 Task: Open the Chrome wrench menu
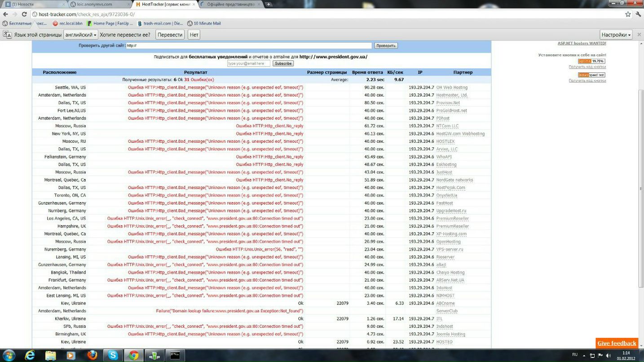[638, 14]
